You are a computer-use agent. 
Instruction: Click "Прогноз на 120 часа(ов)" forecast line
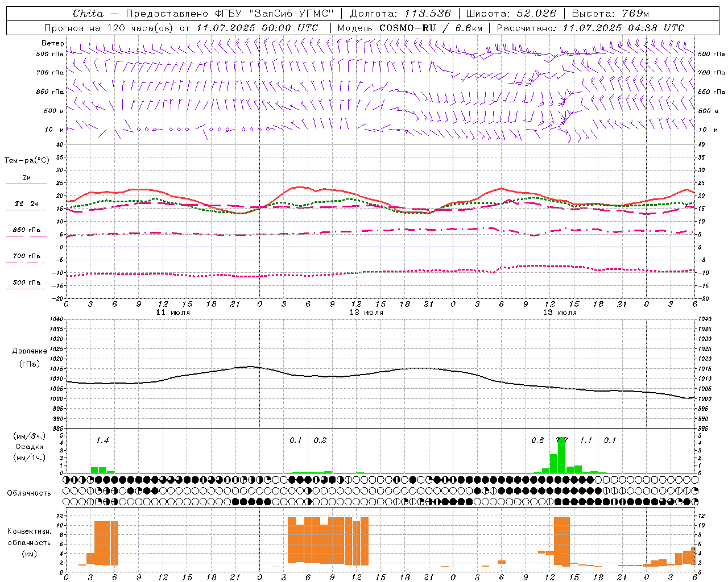tap(109, 28)
